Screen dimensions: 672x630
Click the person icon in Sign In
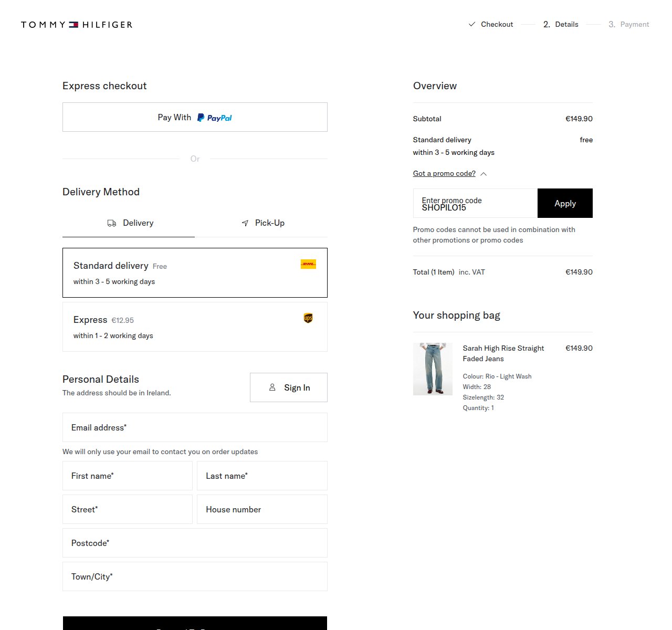tap(272, 387)
